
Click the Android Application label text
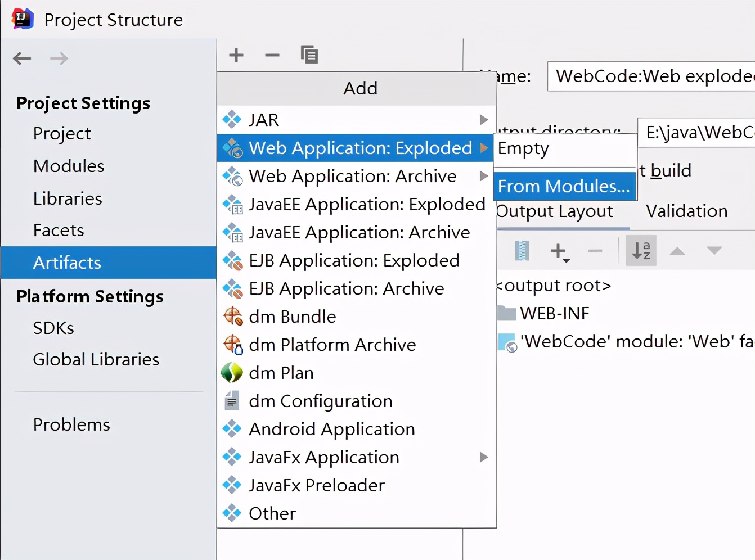332,429
